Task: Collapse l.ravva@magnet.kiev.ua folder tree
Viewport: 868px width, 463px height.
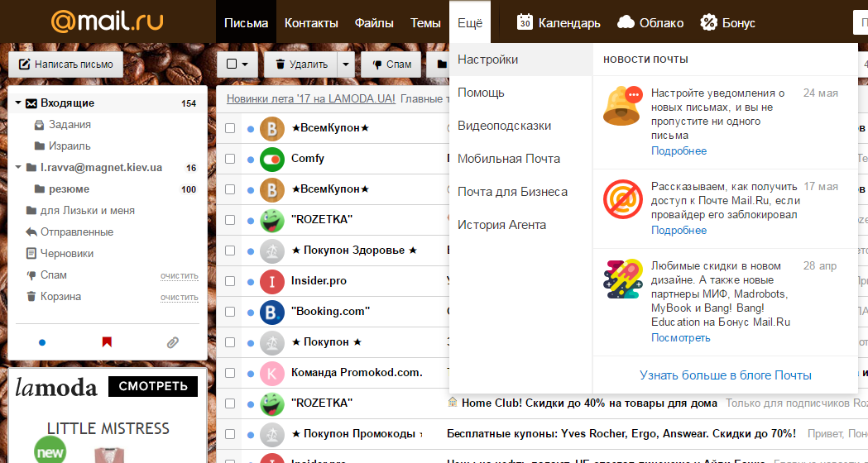Action: 18,167
